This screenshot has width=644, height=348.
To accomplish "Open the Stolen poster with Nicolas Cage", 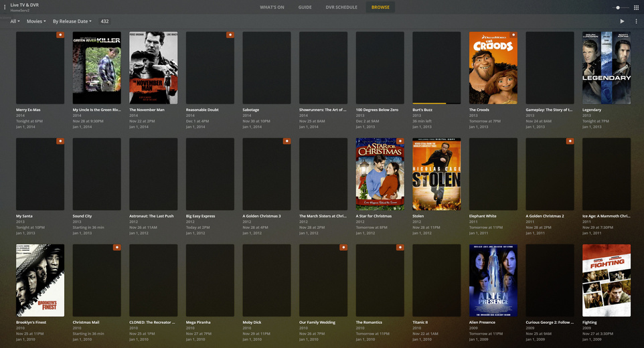I will tap(436, 174).
